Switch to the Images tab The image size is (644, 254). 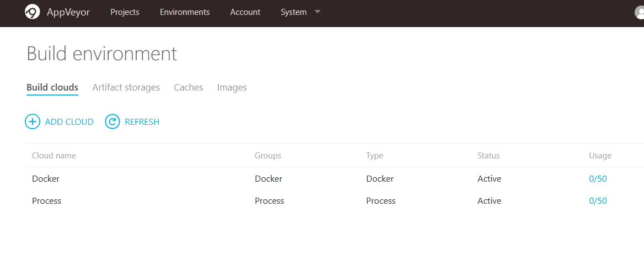[232, 87]
